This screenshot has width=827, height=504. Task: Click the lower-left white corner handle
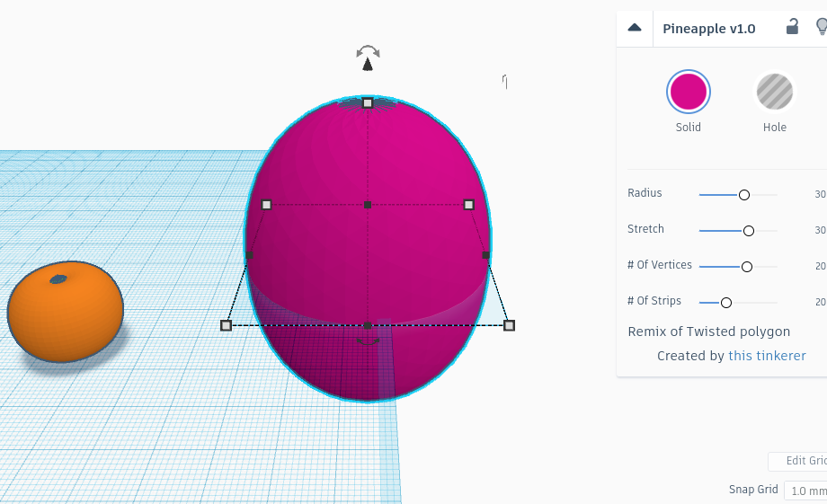coord(226,325)
